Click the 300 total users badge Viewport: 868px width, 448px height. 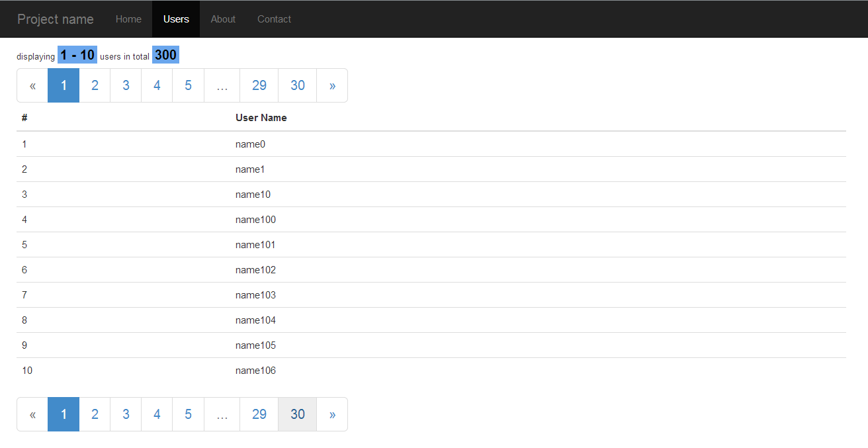click(x=165, y=54)
